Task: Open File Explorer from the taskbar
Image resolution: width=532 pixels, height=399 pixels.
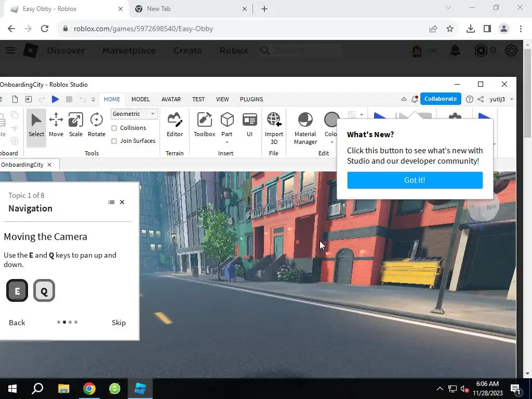Action: pos(63,389)
